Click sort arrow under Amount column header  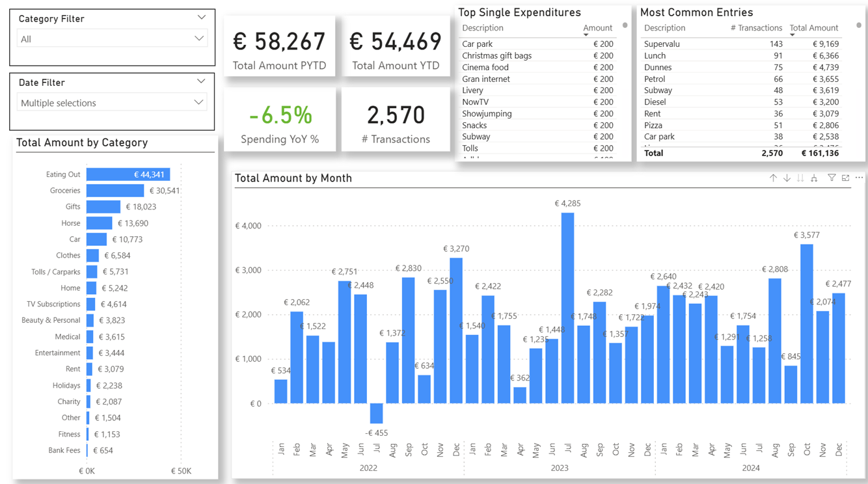[x=586, y=35]
